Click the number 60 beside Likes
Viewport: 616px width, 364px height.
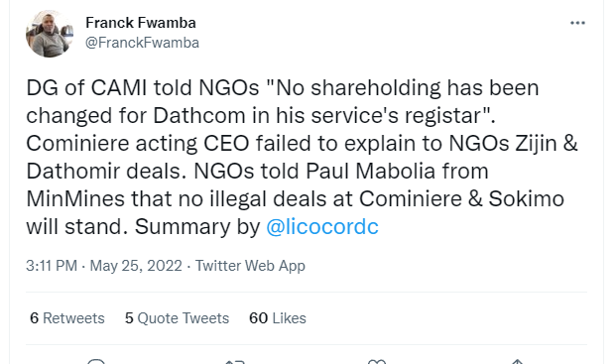tap(259, 318)
